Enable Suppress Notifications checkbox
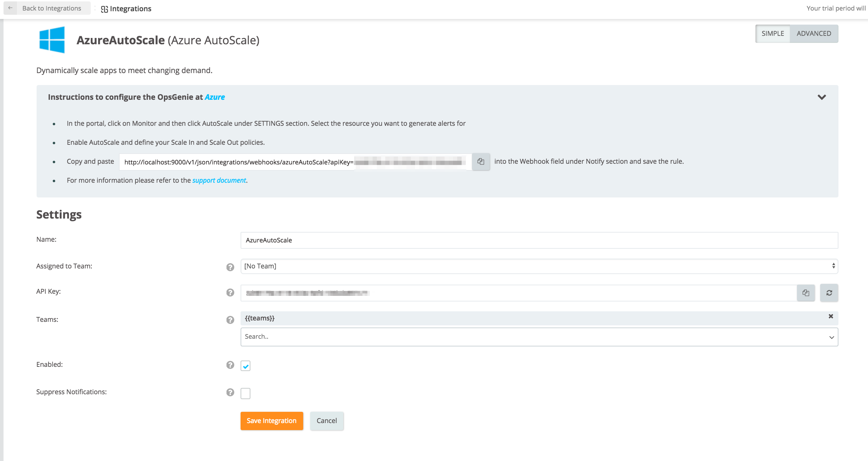 pyautogui.click(x=245, y=394)
